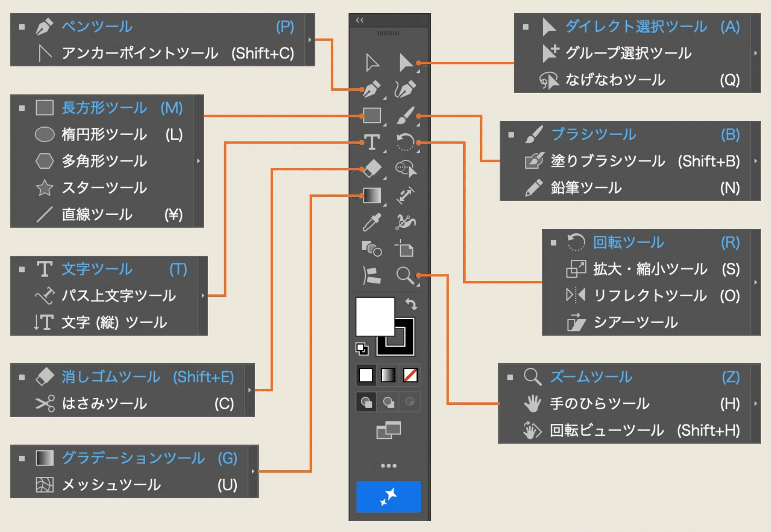Open Edit Toolbar via three dots

coord(389,466)
